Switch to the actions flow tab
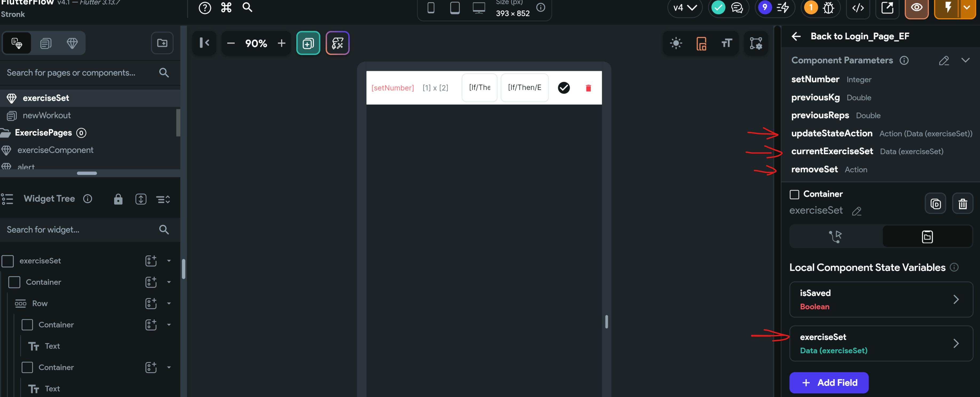The width and height of the screenshot is (980, 397). tap(835, 237)
